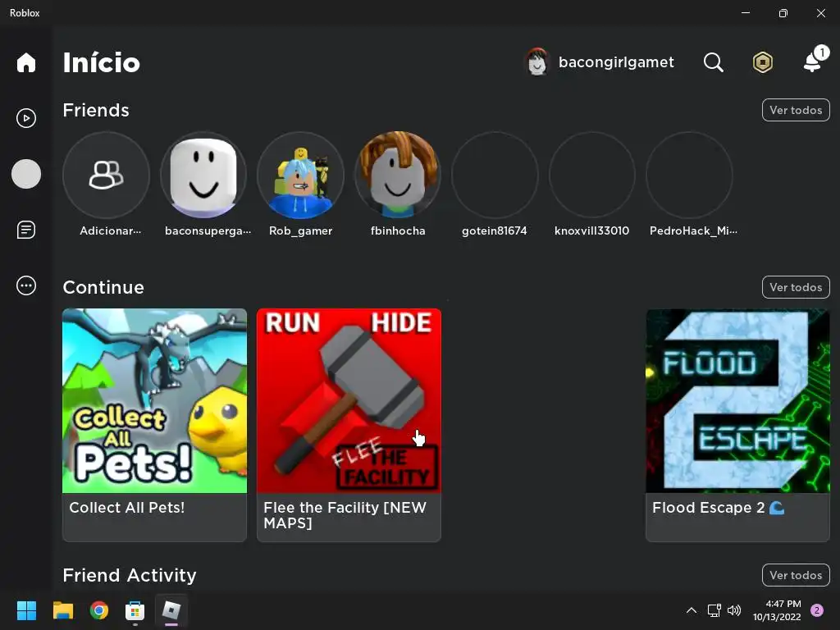840x630 pixels.
Task: Open friend PedroHack_Mi avatar circle
Action: click(x=689, y=176)
